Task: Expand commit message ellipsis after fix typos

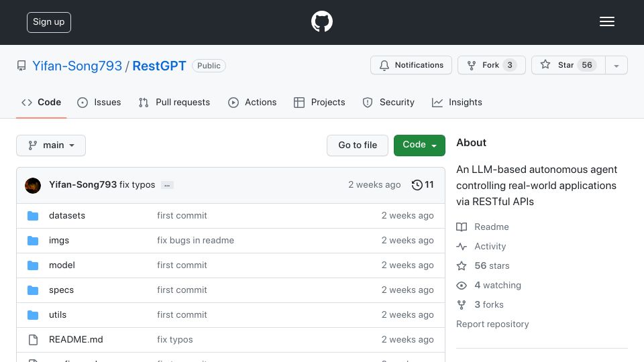Action: 167,185
